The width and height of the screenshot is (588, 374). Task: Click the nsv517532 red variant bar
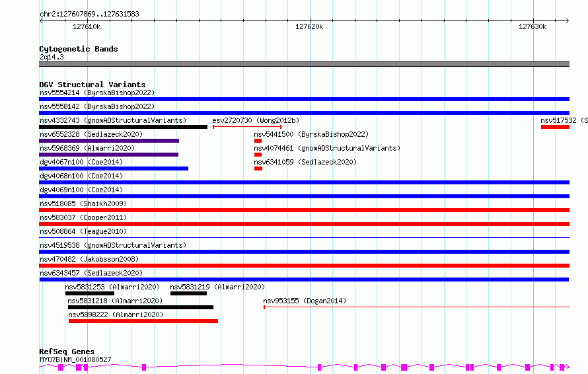[x=555, y=127]
